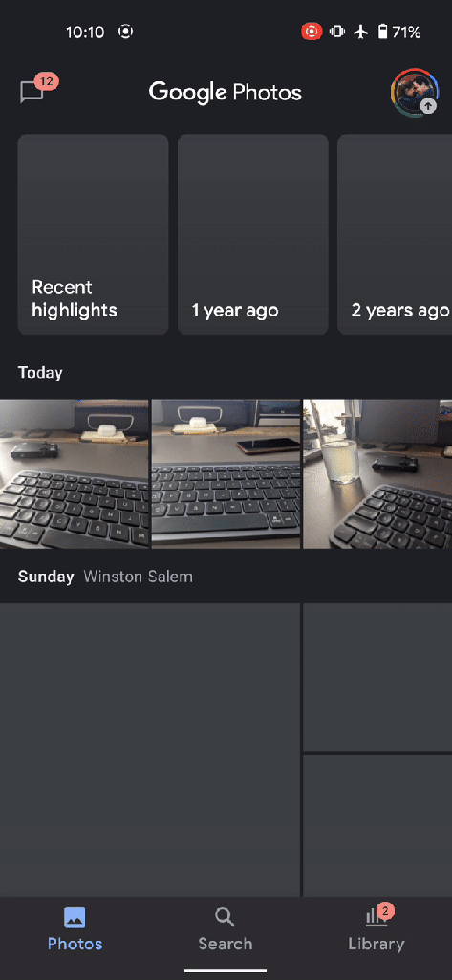452x980 pixels.
Task: Tap the battery icon in status bar
Action: pyautogui.click(x=382, y=32)
